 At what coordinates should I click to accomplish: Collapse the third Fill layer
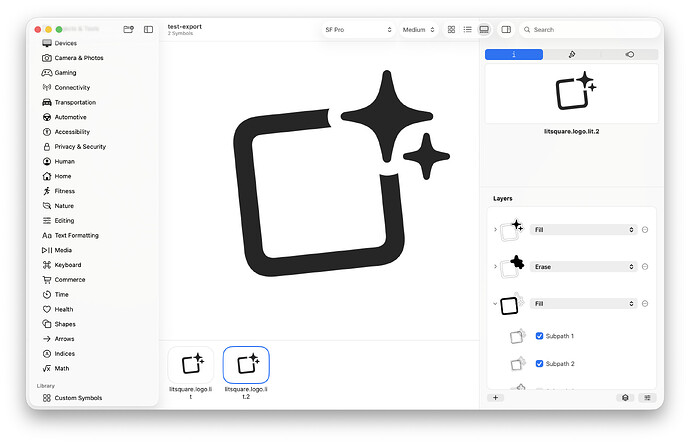pos(495,304)
